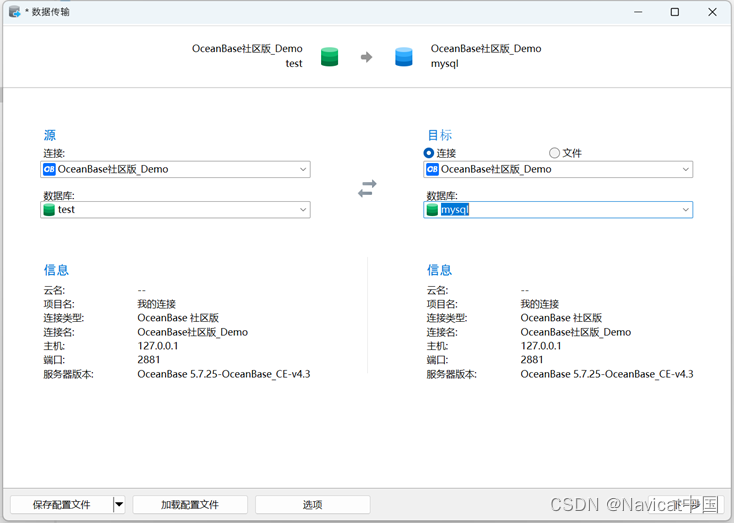734x523 pixels.
Task: Click the OB icon in source connection box
Action: 49,169
